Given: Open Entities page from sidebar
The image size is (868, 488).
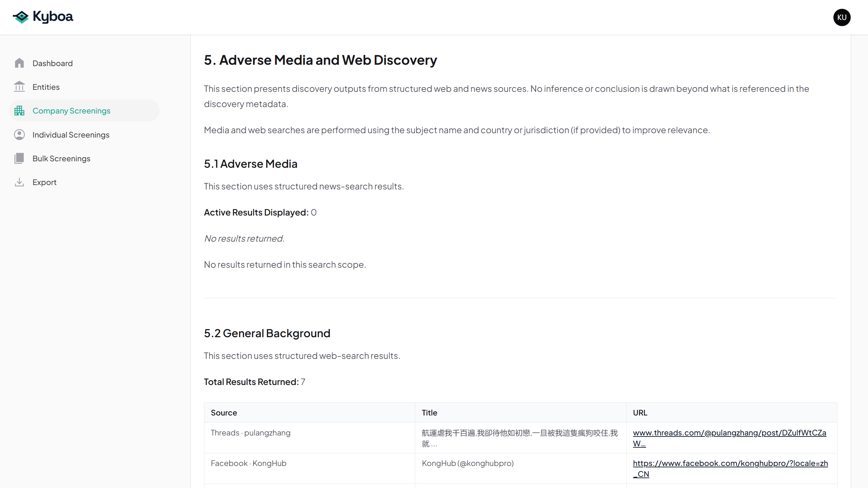Looking at the screenshot, I should [84, 87].
